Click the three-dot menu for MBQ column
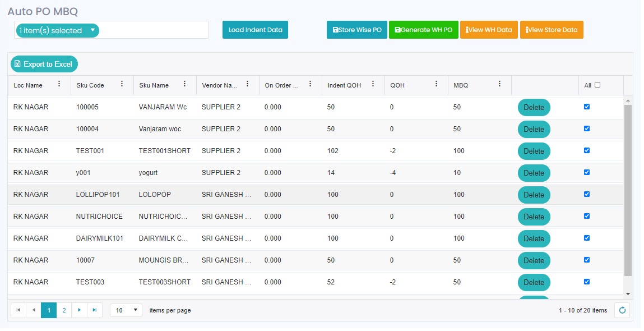The image size is (644, 331). click(x=499, y=84)
